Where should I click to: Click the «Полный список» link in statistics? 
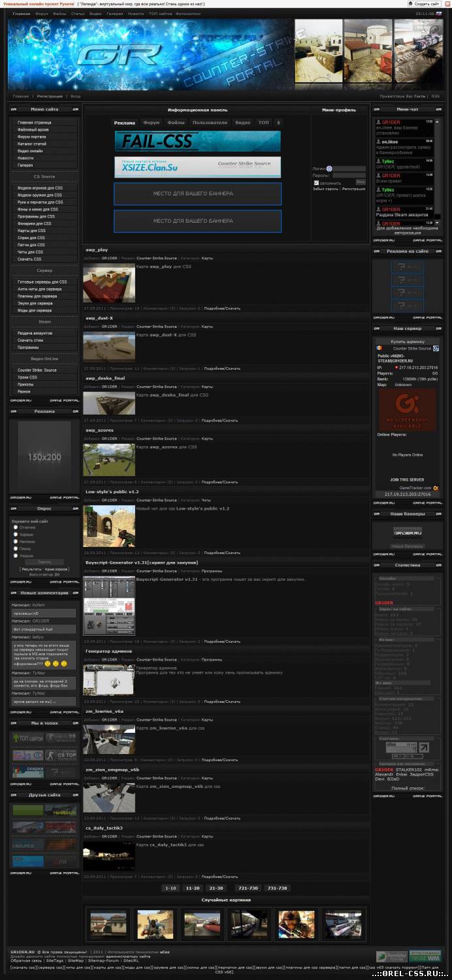coord(407,789)
